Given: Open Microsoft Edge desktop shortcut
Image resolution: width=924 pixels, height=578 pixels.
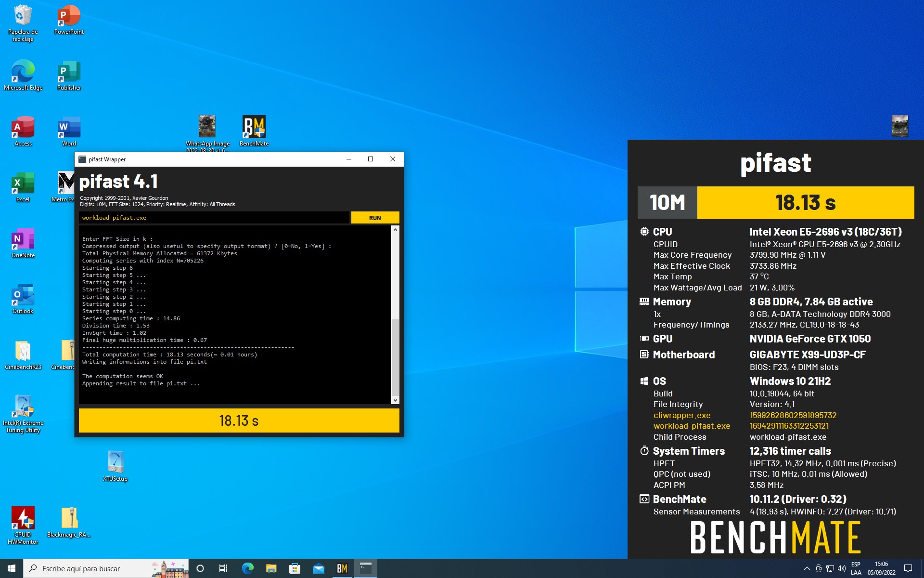Looking at the screenshot, I should pos(23,76).
